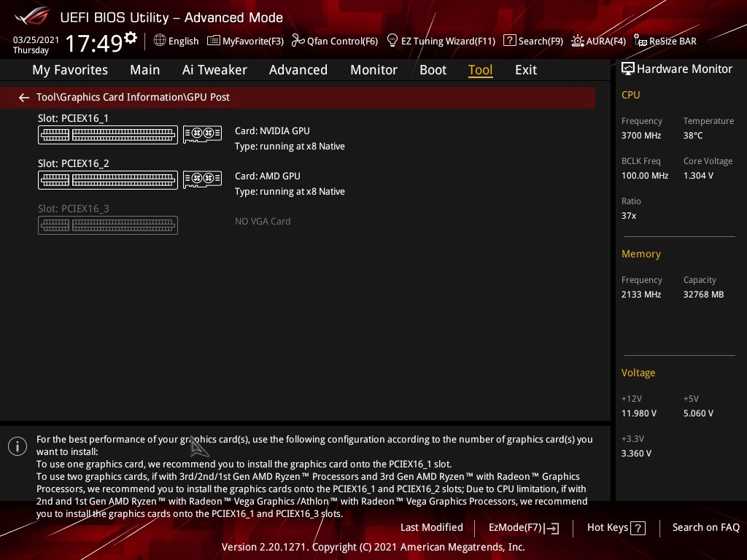Click the CPU frequency value 3700 MHz
This screenshot has width=747, height=560.
pyautogui.click(x=641, y=136)
